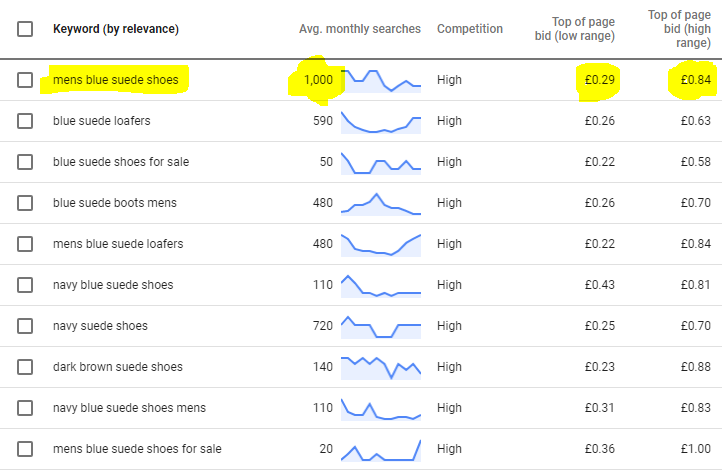Select the dark brown suede shoes checkbox
722x471 pixels.
click(25, 367)
